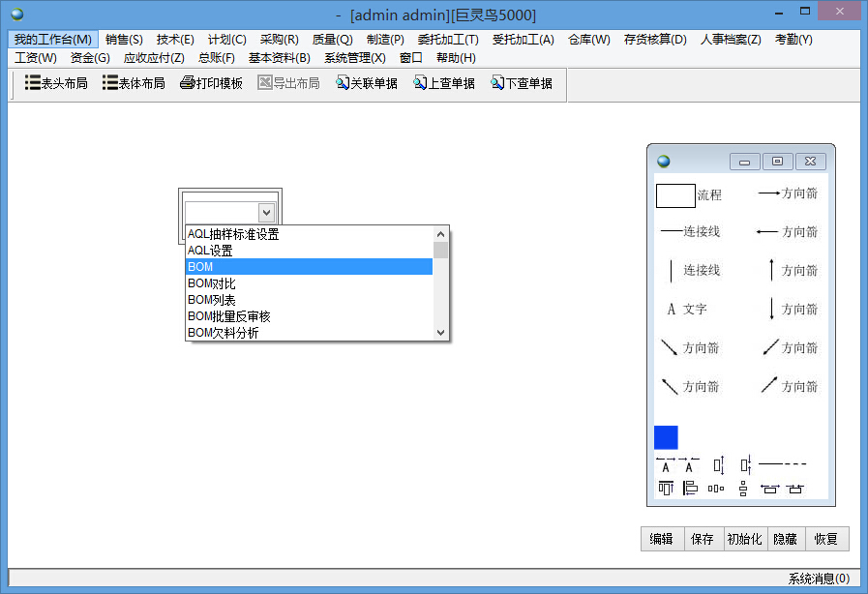Open the 质量(Q) menu
Viewport: 868px width, 594px height.
[x=332, y=39]
